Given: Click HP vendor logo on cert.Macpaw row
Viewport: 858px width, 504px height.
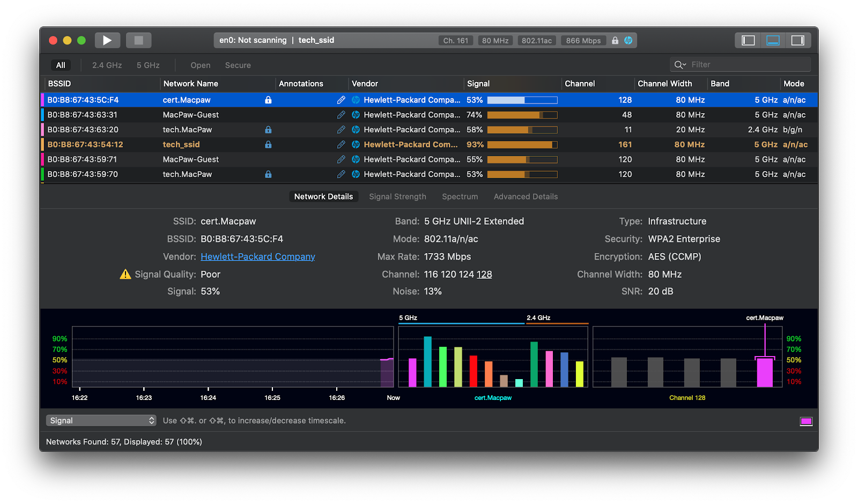Looking at the screenshot, I should [356, 100].
